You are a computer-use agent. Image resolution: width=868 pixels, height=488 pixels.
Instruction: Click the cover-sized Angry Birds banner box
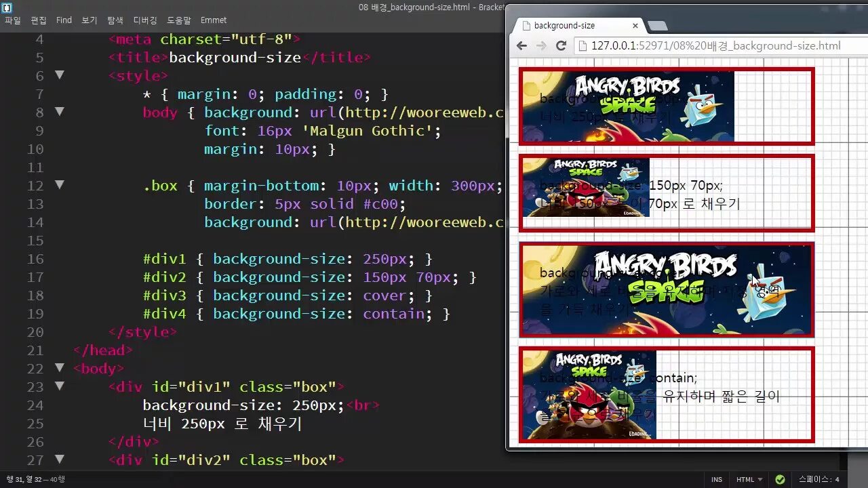(x=667, y=289)
